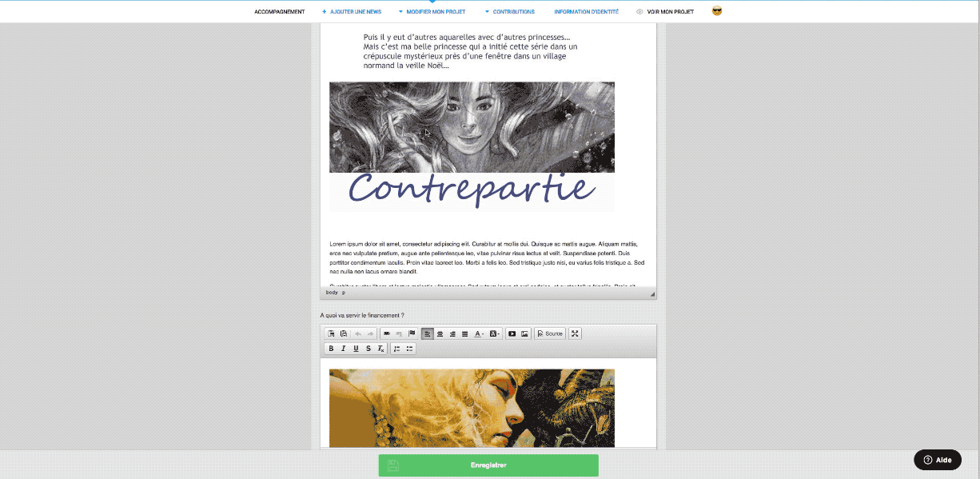Screen dimensions: 980x479
Task: Click the sunglasses emoji avatar
Action: (x=717, y=11)
